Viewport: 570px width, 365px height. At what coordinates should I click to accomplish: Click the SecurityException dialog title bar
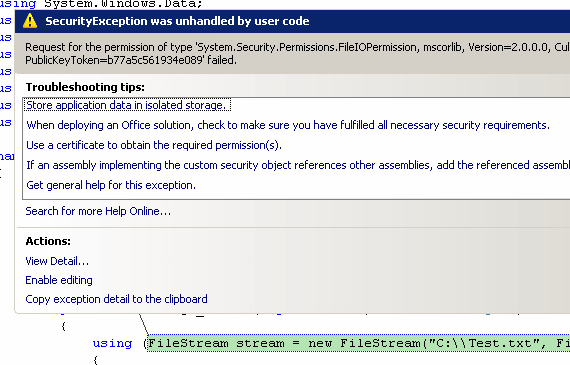[292, 21]
